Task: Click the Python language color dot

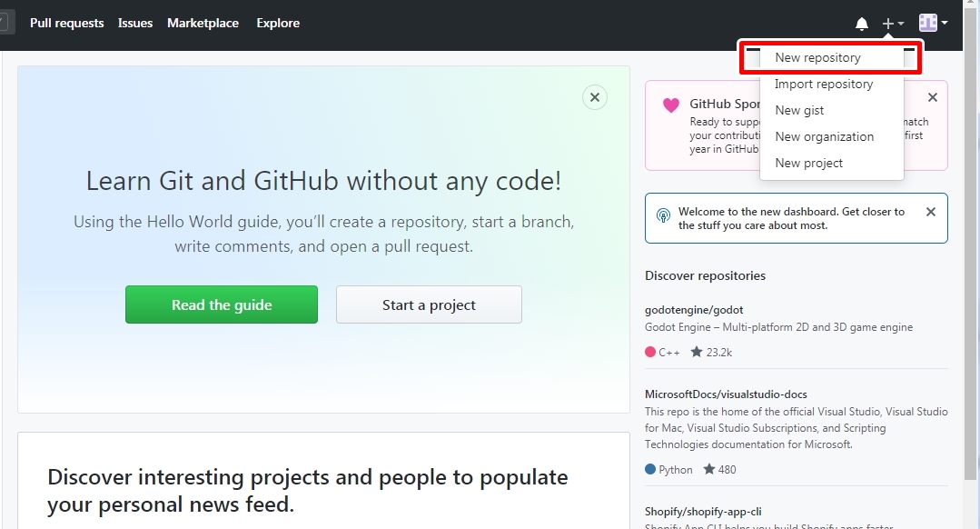Action: pos(650,469)
